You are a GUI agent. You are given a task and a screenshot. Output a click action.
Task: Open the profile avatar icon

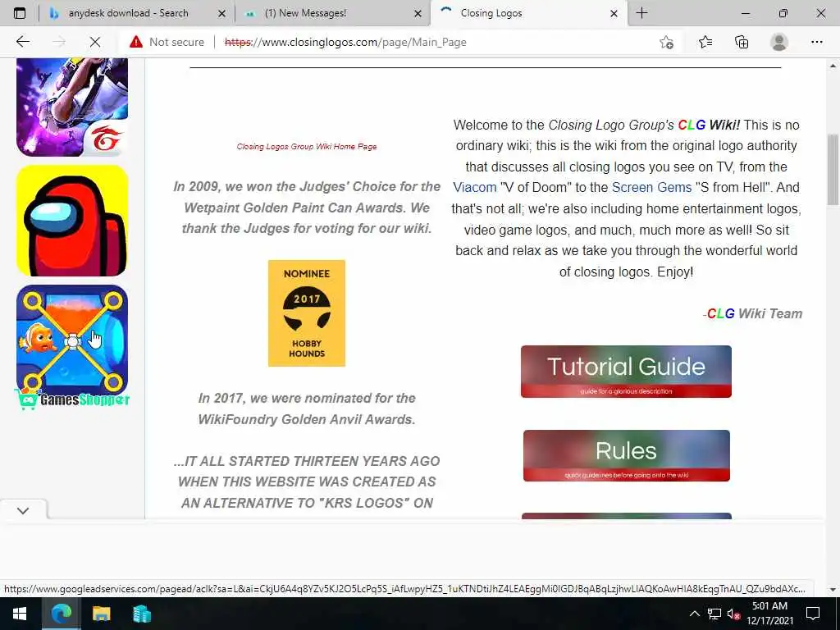click(779, 42)
